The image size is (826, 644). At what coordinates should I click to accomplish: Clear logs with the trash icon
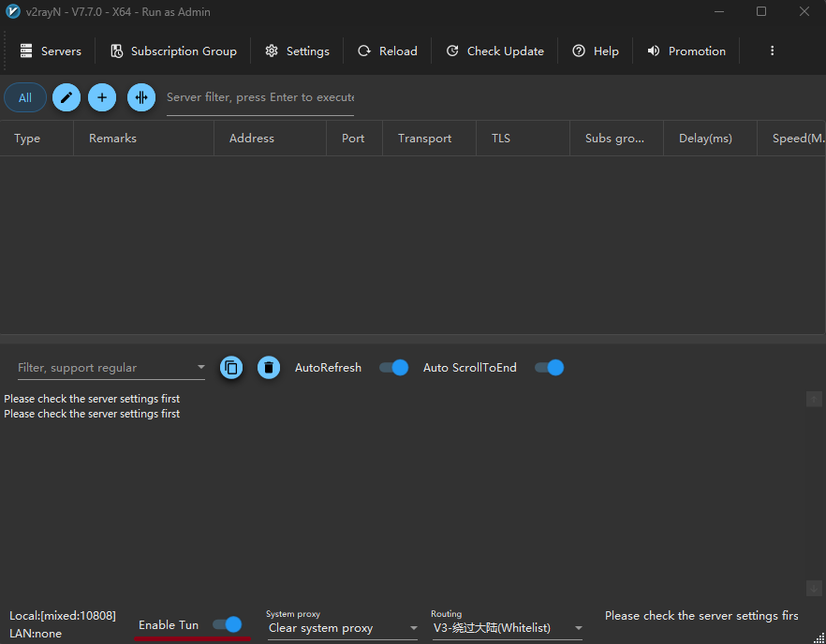point(269,368)
